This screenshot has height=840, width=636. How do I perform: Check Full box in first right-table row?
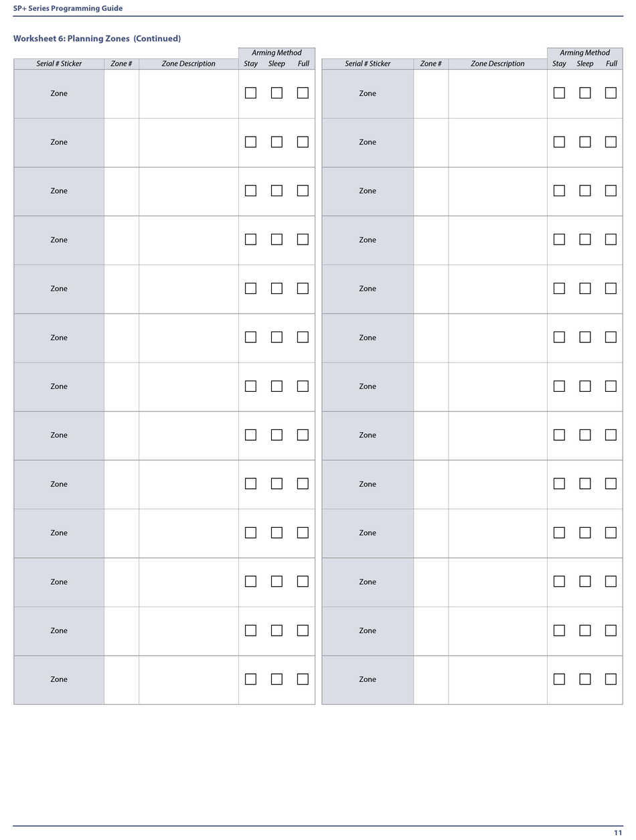point(611,93)
